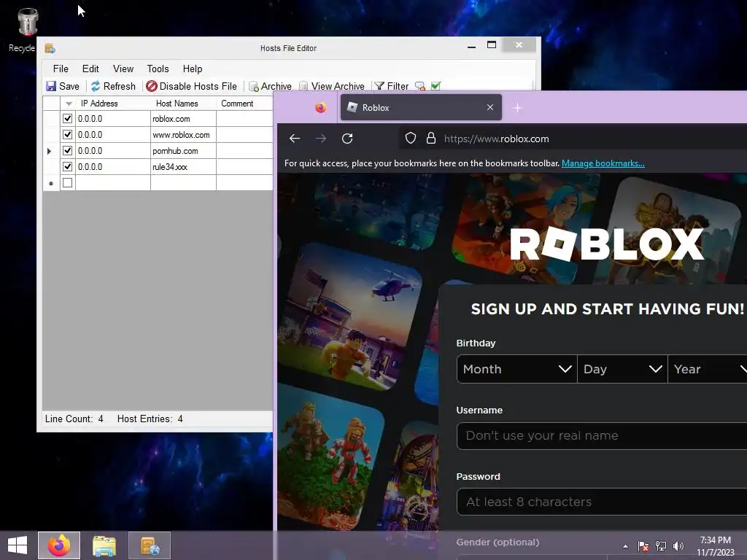Open the Windows Start menu

(18, 545)
